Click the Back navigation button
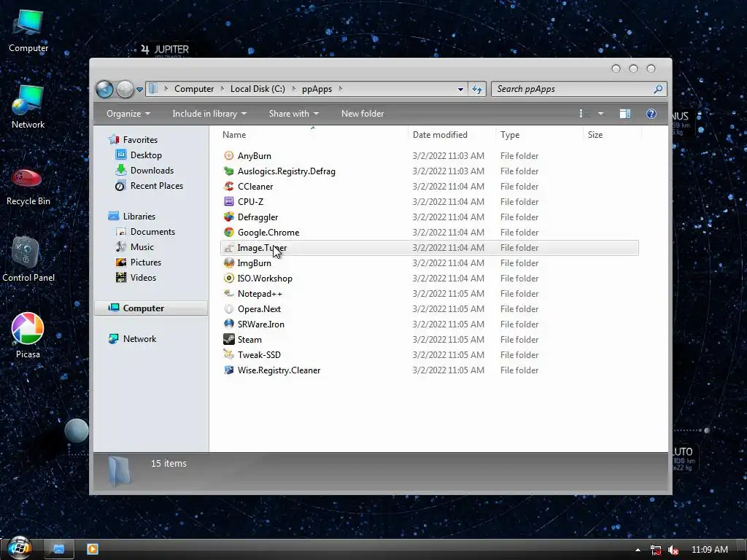The height and width of the screenshot is (560, 747). click(105, 89)
